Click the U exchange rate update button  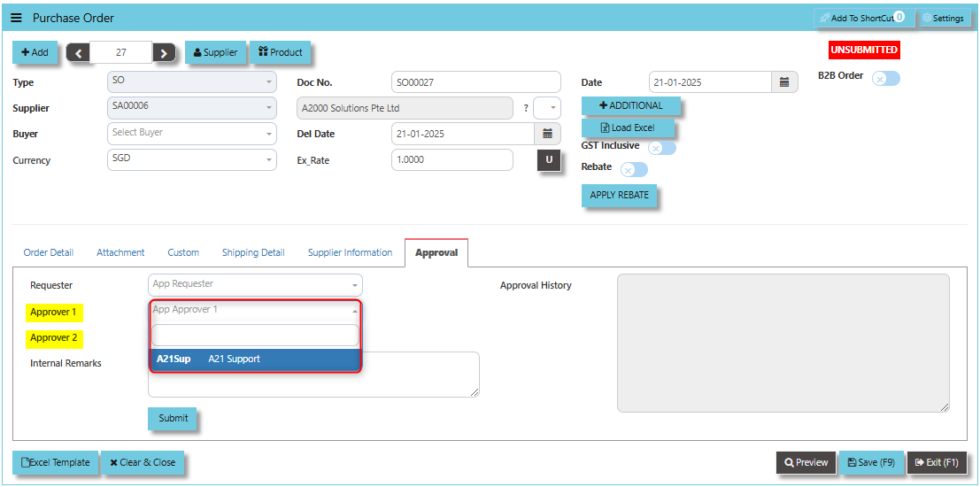549,160
